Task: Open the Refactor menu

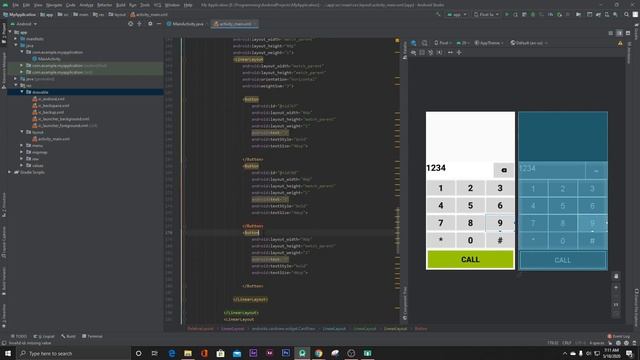Action: pyautogui.click(x=104, y=5)
